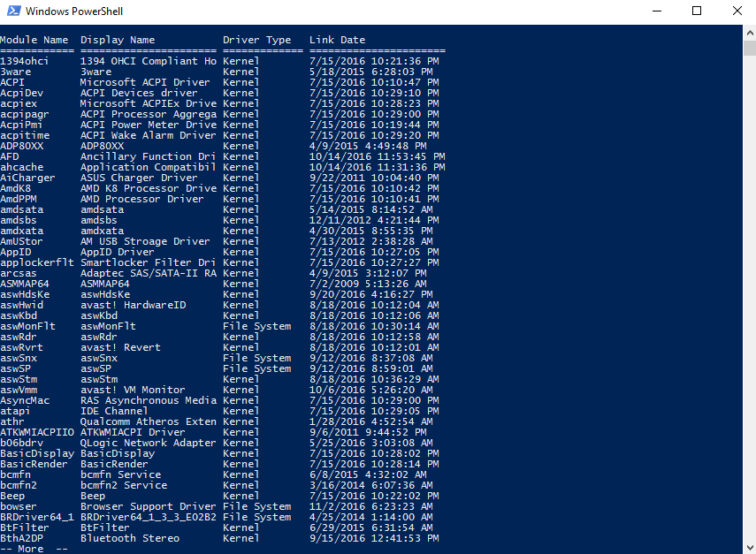The width and height of the screenshot is (756, 554).
Task: Click "avast! VM Monitor" display name
Action: [x=133, y=390]
